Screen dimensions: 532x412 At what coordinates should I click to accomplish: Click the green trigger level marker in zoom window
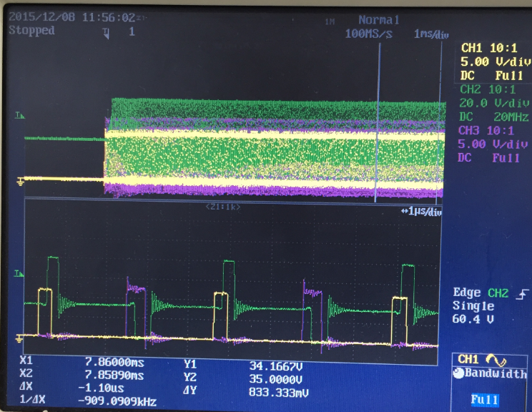[x=19, y=273]
